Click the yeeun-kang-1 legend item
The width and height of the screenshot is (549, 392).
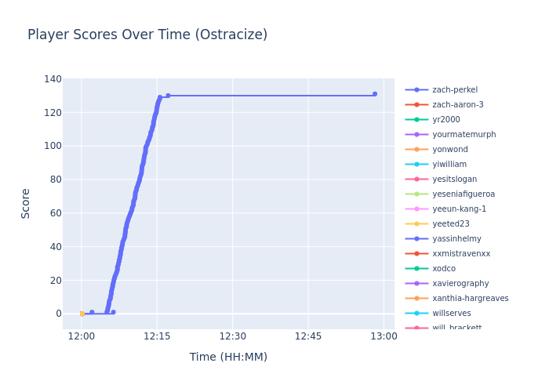tap(459, 209)
